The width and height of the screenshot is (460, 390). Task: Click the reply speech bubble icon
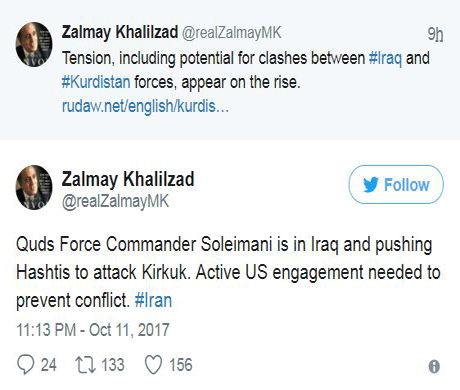(25, 364)
